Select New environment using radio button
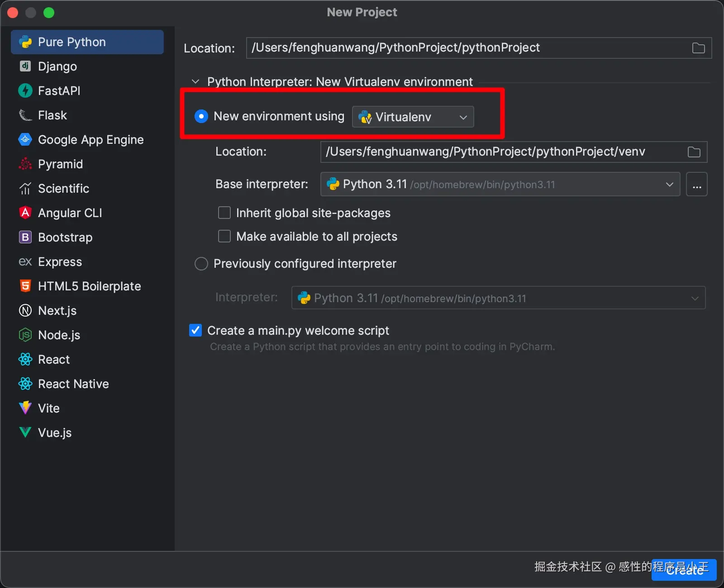The image size is (724, 588). tap(201, 116)
